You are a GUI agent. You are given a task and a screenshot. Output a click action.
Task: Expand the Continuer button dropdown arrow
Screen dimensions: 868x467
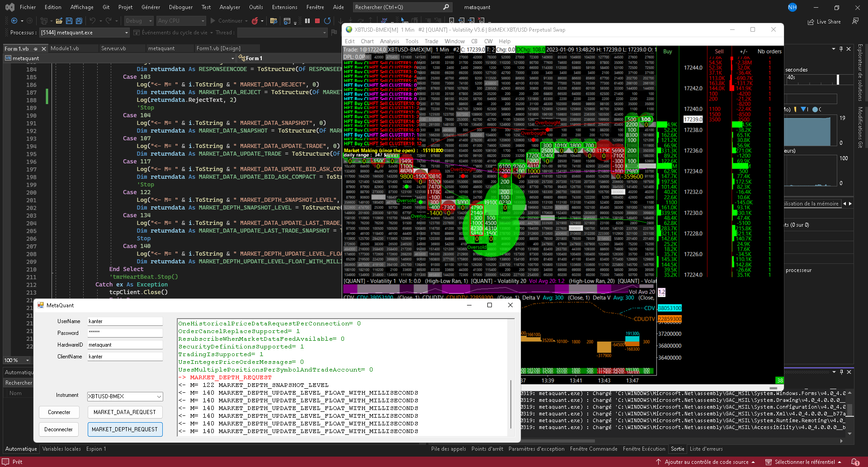[x=246, y=21]
